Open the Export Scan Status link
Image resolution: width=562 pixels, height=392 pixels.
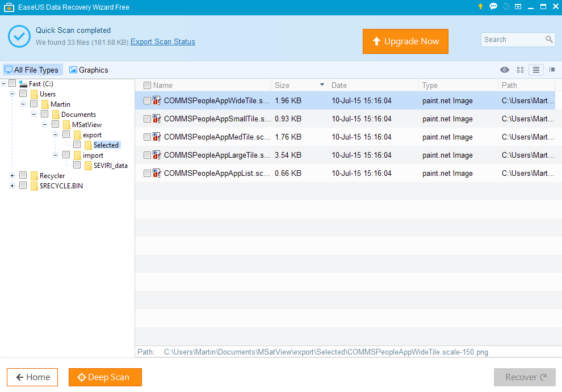(163, 42)
